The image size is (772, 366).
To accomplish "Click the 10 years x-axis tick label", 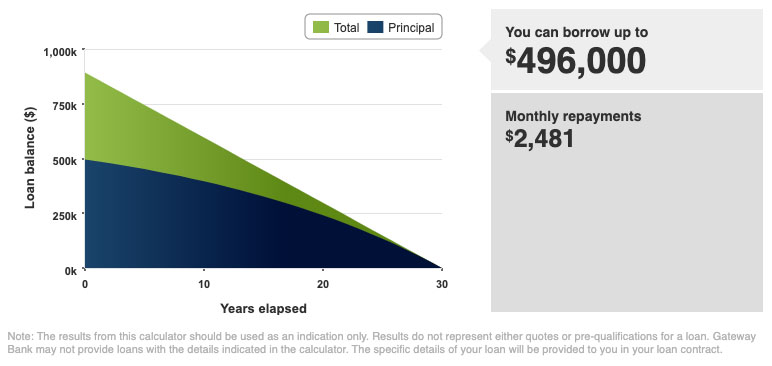I will [x=204, y=284].
